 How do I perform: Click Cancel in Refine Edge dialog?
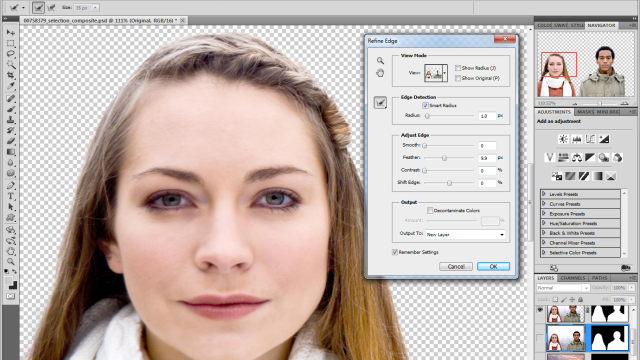pyautogui.click(x=456, y=267)
